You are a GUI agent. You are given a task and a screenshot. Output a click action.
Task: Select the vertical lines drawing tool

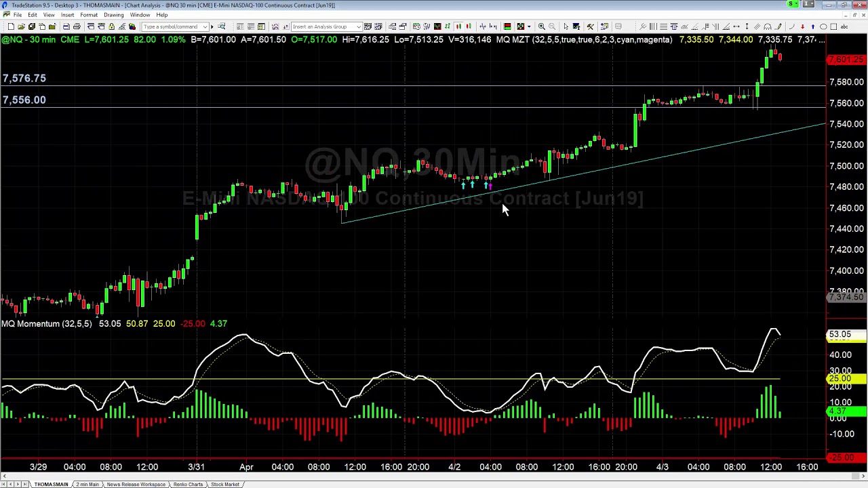(x=654, y=26)
